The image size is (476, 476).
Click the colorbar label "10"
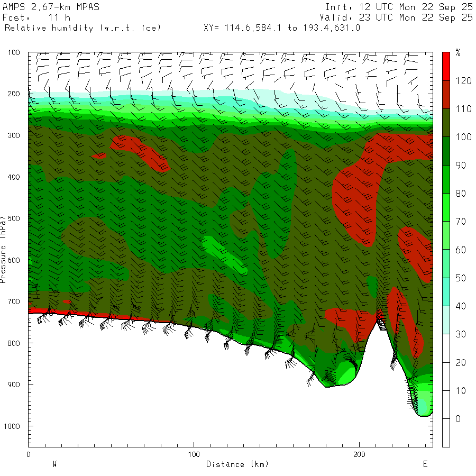(461, 391)
